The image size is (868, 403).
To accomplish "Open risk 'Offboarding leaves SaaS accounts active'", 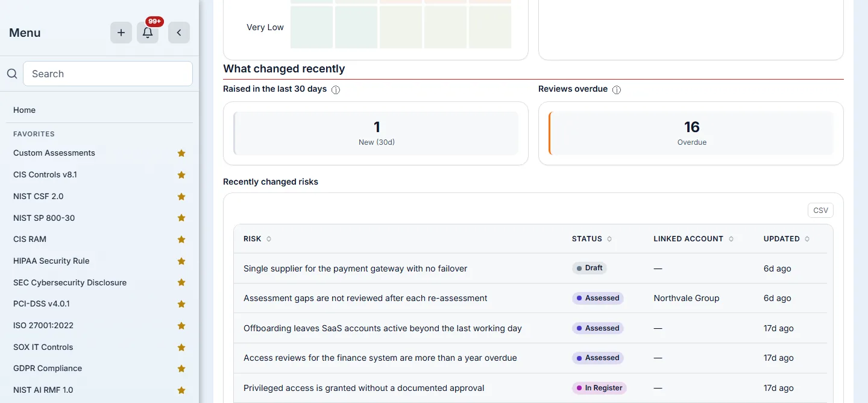I will coord(383,328).
